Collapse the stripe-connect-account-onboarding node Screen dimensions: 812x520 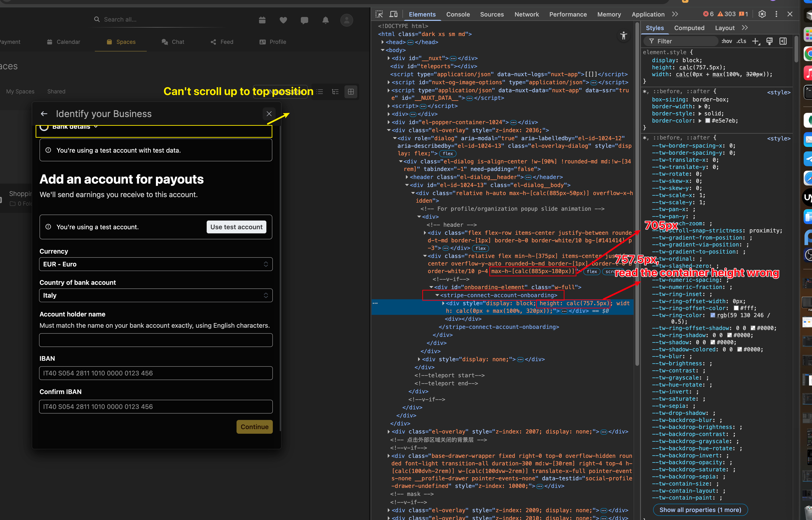pyautogui.click(x=437, y=296)
